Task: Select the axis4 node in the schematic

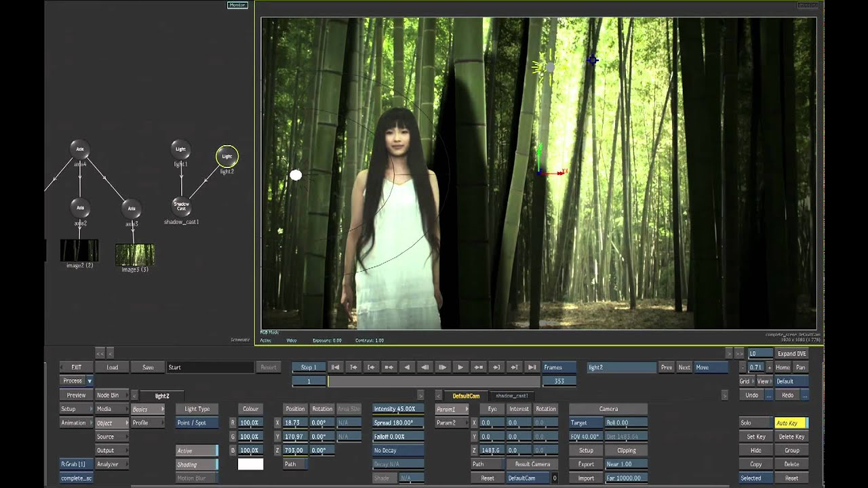Action: (x=80, y=149)
